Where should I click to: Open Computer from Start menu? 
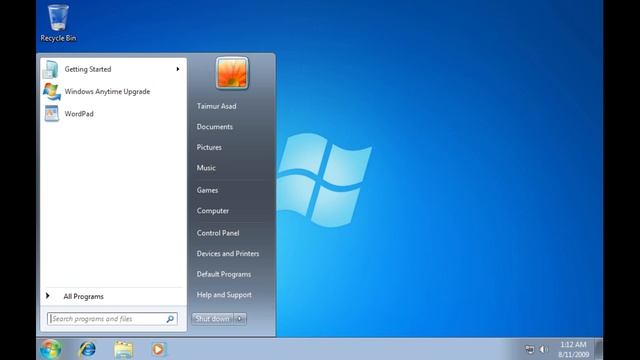[213, 211]
